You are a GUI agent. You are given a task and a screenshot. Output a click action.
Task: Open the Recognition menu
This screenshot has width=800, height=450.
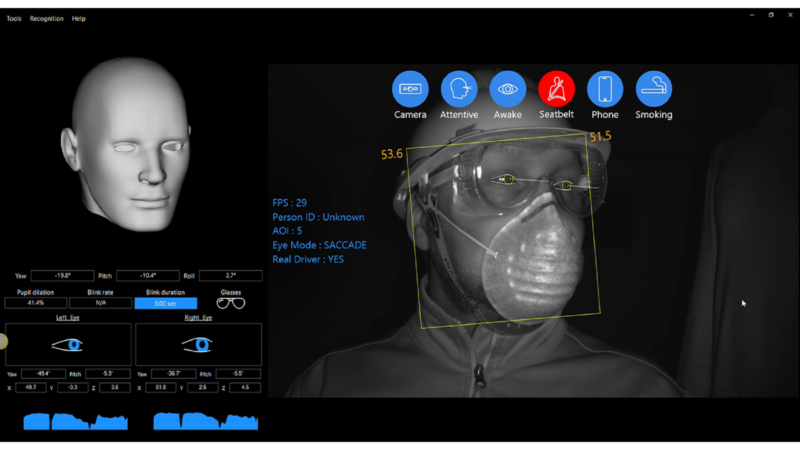coord(47,19)
